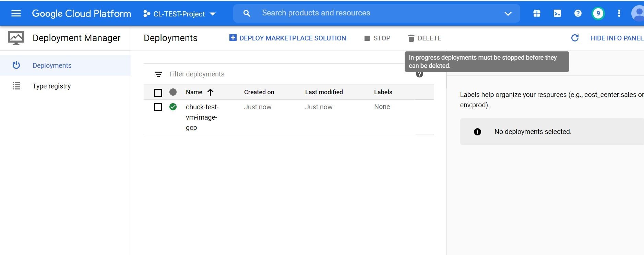Click the Deployments power icon
This screenshot has height=255, width=644.
tap(16, 65)
